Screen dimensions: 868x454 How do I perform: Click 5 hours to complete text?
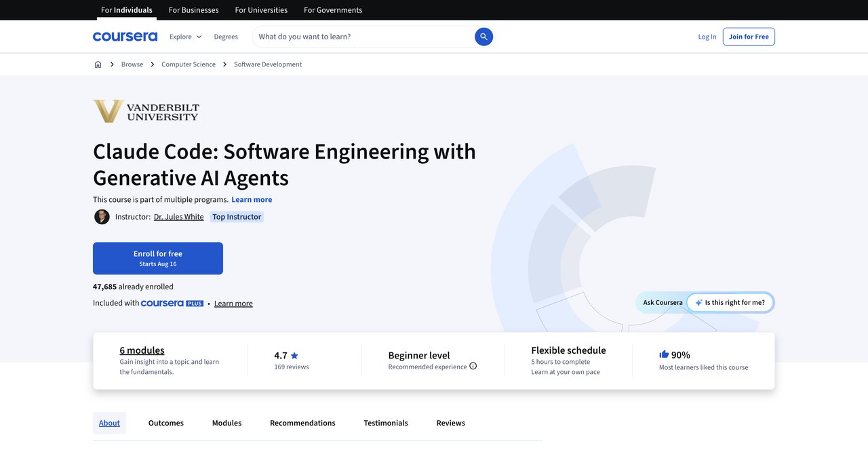coord(560,362)
